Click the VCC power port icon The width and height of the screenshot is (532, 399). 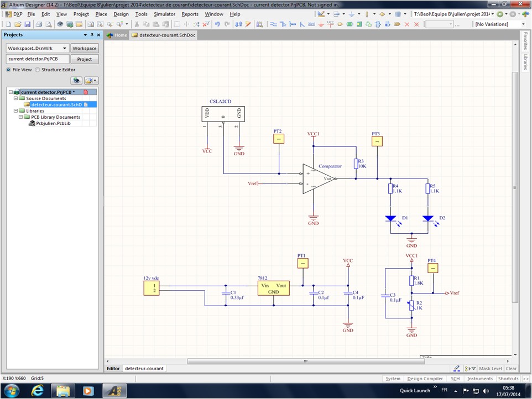330,24
